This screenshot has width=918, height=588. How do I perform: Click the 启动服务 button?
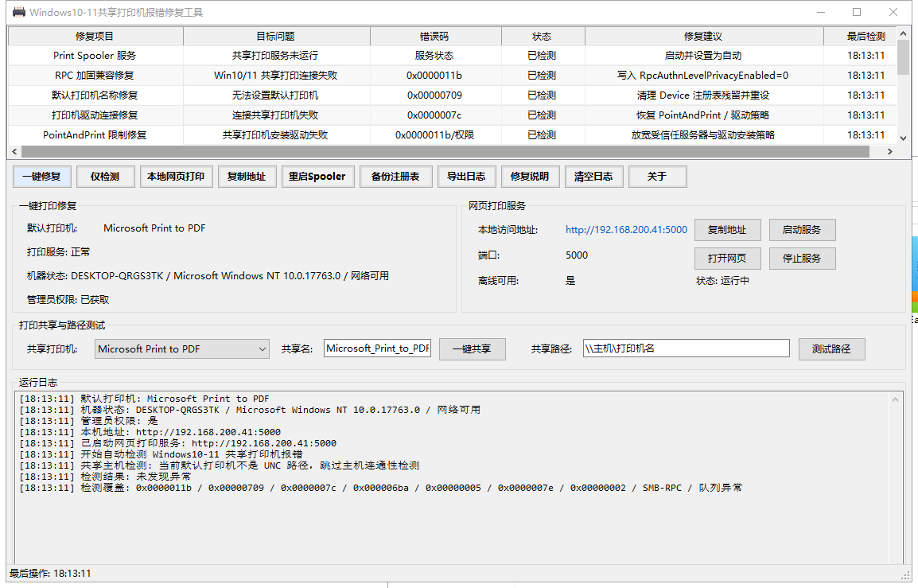tap(802, 230)
